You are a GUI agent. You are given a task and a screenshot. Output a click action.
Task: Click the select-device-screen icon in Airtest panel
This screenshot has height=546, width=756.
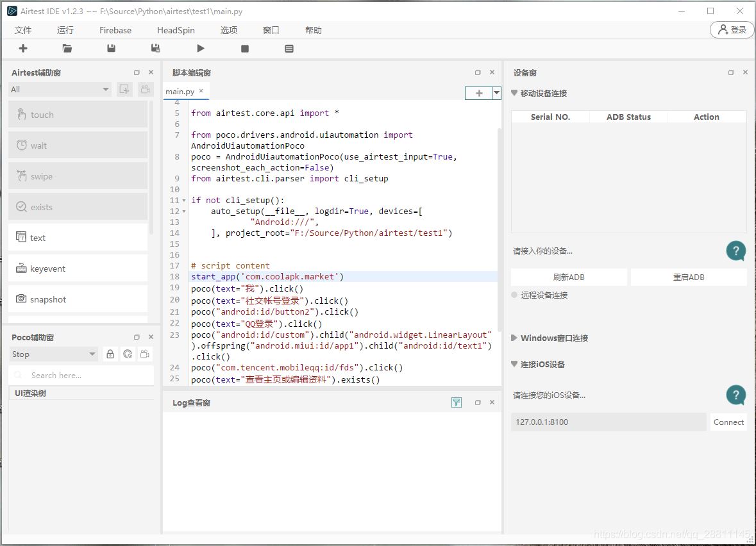click(x=124, y=89)
